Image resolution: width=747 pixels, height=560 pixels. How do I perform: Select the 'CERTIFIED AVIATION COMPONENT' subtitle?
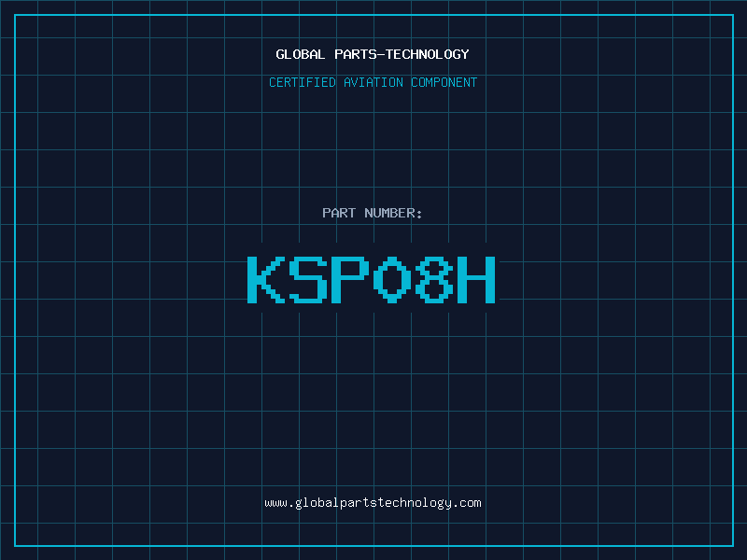(x=373, y=82)
